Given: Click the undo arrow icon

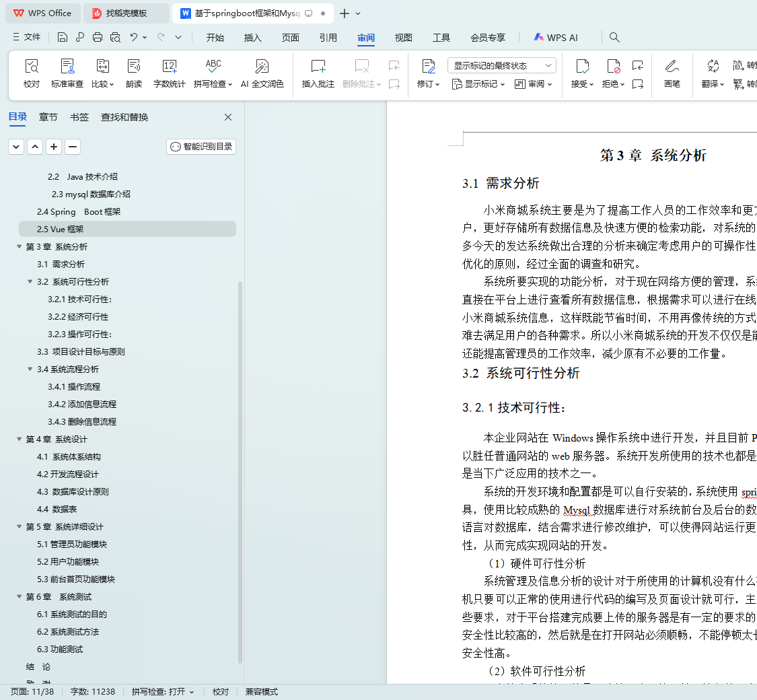Looking at the screenshot, I should 134,37.
